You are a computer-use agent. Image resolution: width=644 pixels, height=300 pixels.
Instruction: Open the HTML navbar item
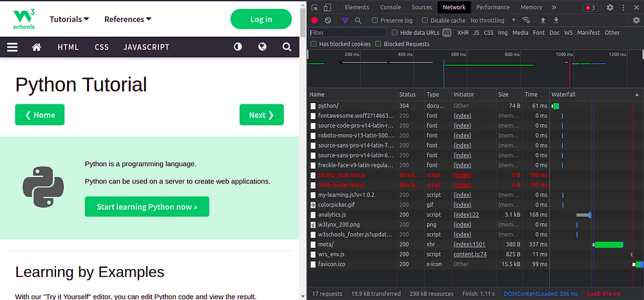(x=68, y=47)
